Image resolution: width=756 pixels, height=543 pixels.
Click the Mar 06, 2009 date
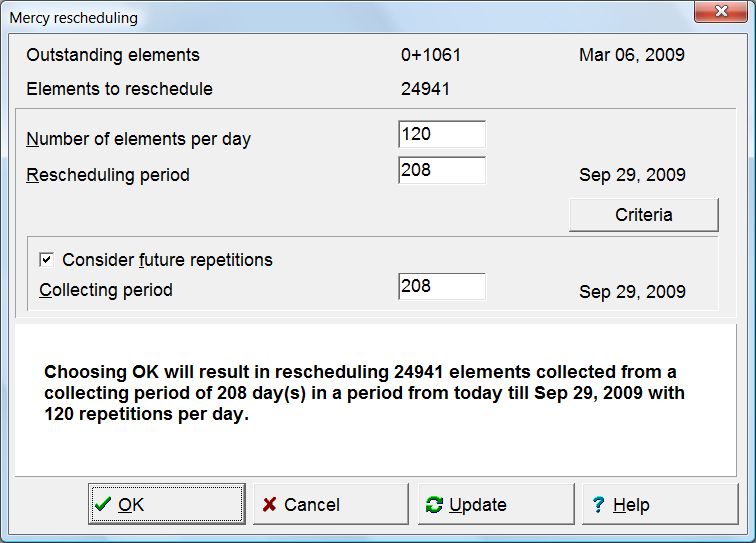tap(632, 55)
